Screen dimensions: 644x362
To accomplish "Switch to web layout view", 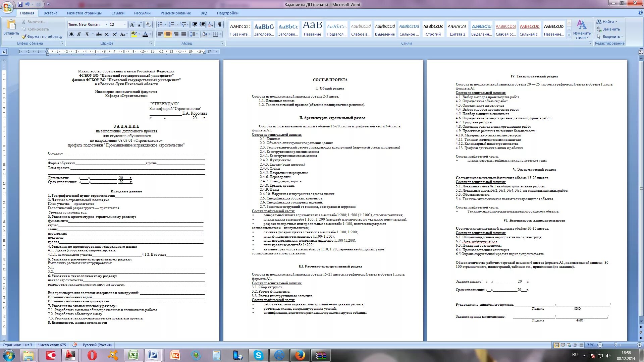I will (x=569, y=345).
